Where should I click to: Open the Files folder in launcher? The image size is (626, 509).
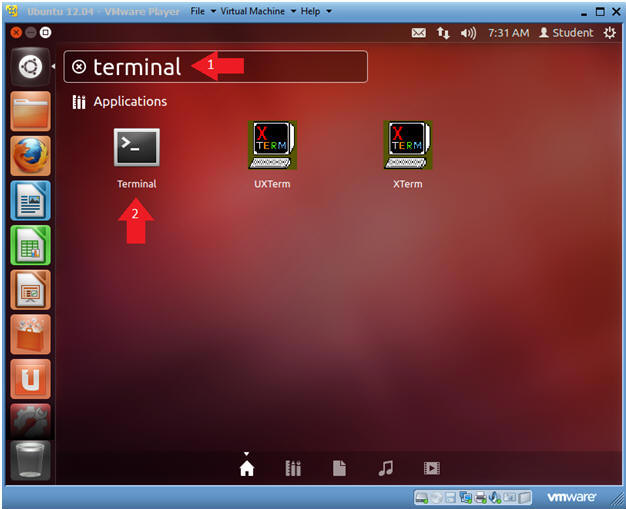30,111
